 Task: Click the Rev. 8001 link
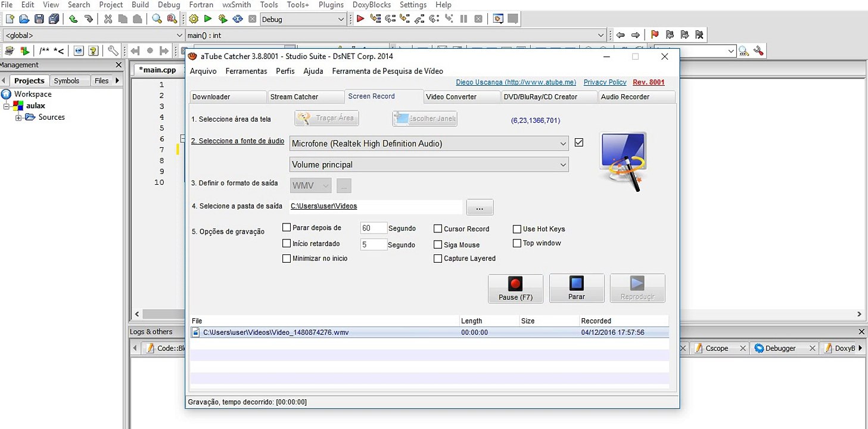(649, 82)
